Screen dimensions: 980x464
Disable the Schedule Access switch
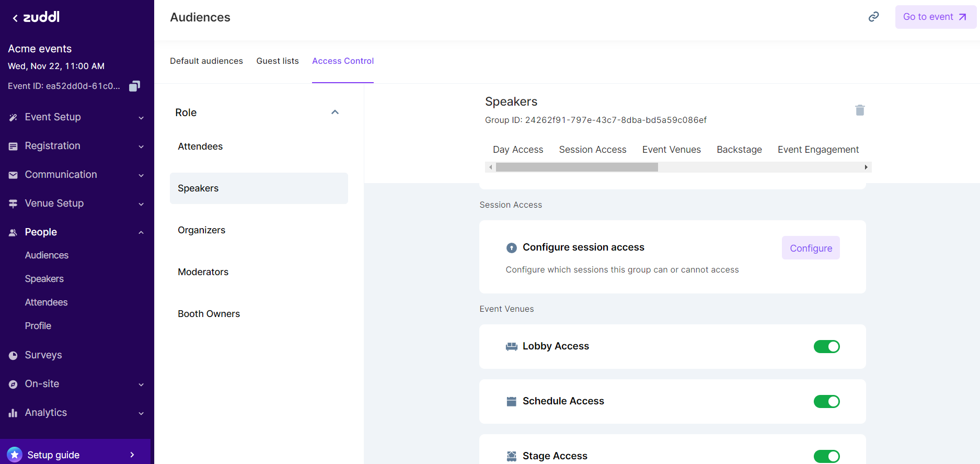tap(826, 401)
